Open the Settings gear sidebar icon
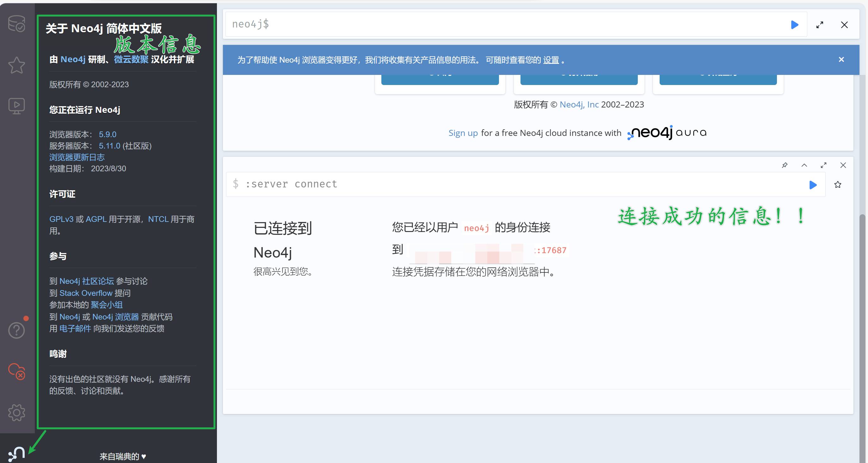868x463 pixels. pyautogui.click(x=16, y=413)
